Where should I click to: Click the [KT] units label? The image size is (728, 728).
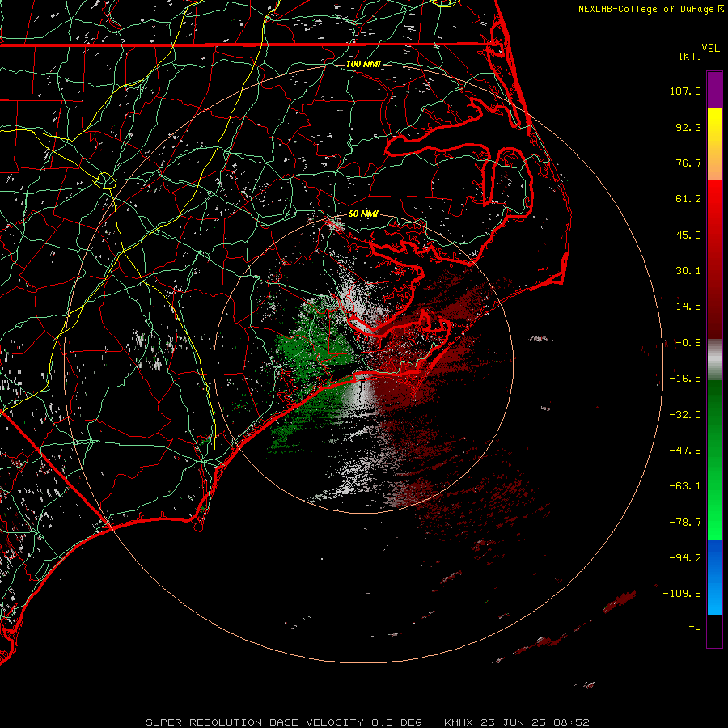691,56
